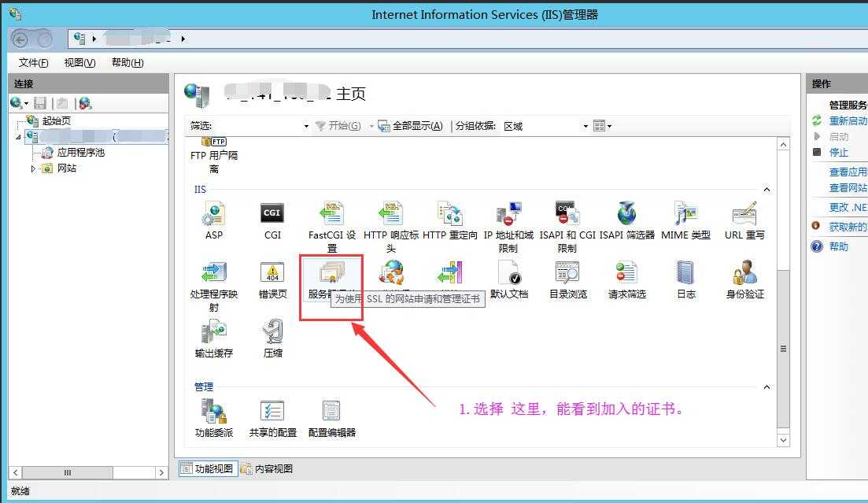Click connections horizontal scrollbar left arrow

tap(16, 472)
